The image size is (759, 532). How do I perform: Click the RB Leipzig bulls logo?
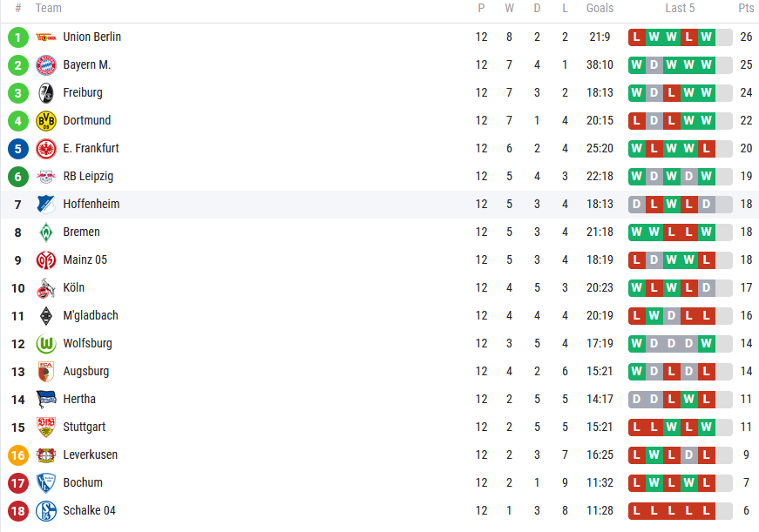pos(46,177)
